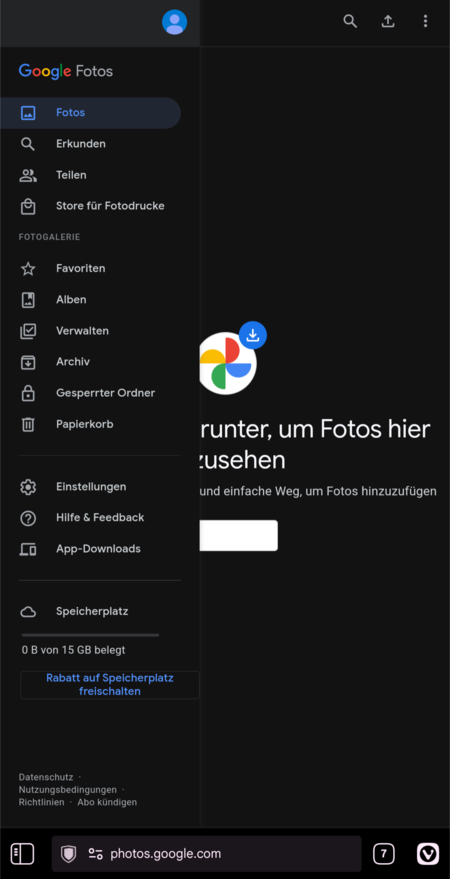Open the Datenschutz link
Viewport: 450px width, 879px height.
pos(46,778)
